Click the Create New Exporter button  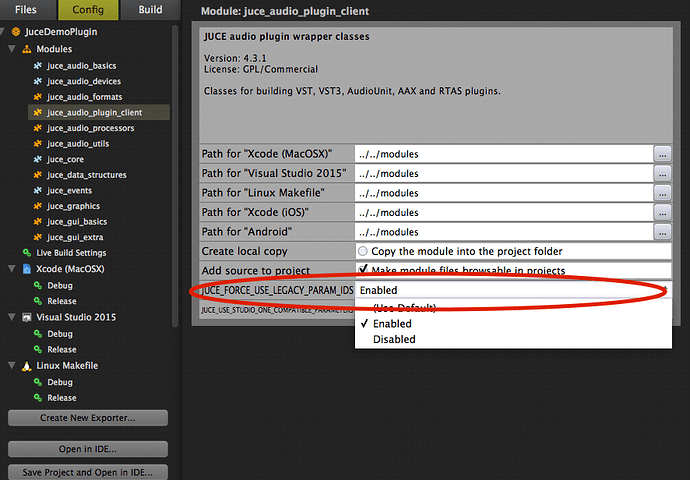pyautogui.click(x=88, y=418)
